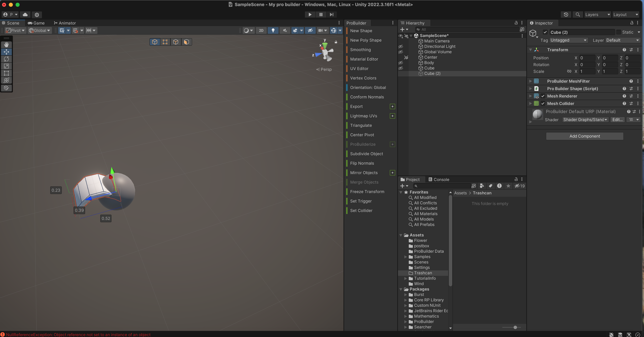Disable the Mesh Collider component checkbox

543,103
